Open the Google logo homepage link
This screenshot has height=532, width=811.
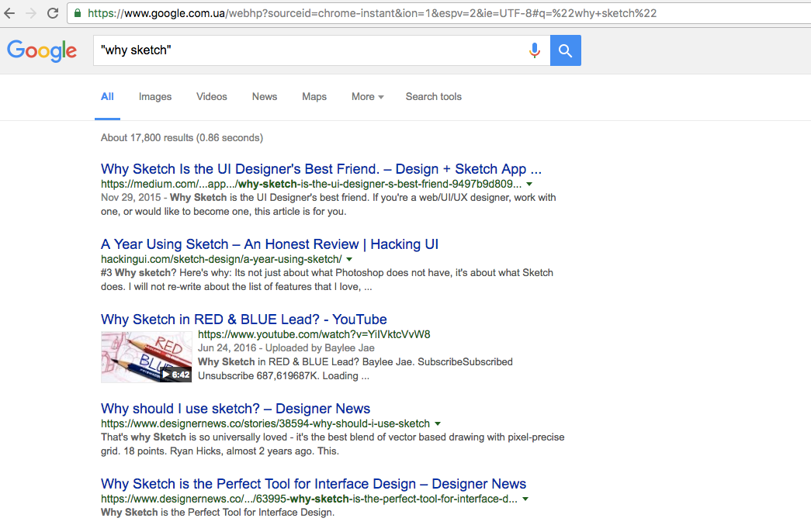[42, 50]
